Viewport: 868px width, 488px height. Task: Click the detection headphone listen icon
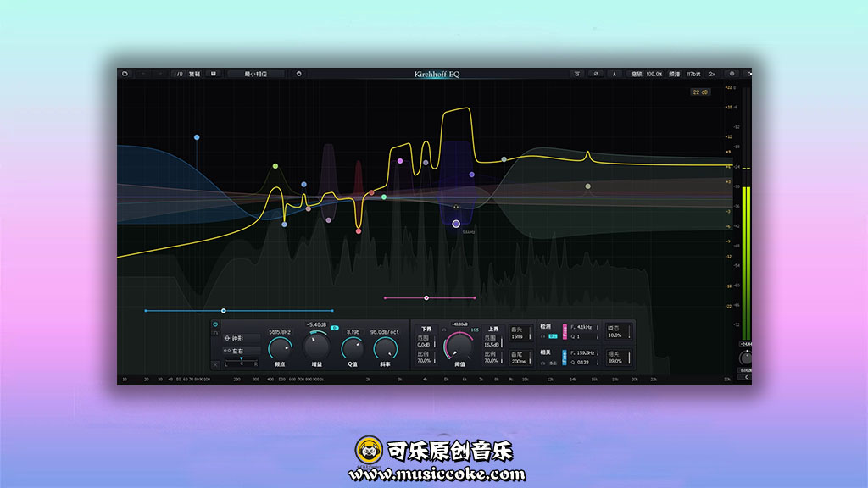542,336
